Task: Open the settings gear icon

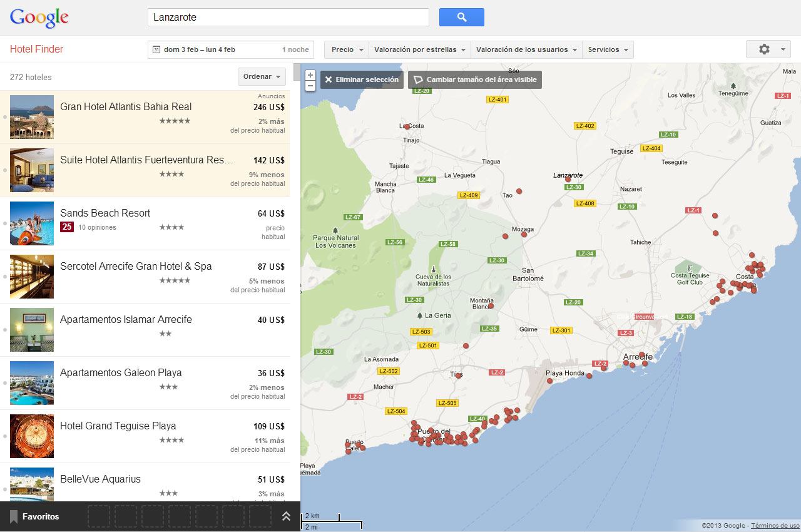Action: 764,49
